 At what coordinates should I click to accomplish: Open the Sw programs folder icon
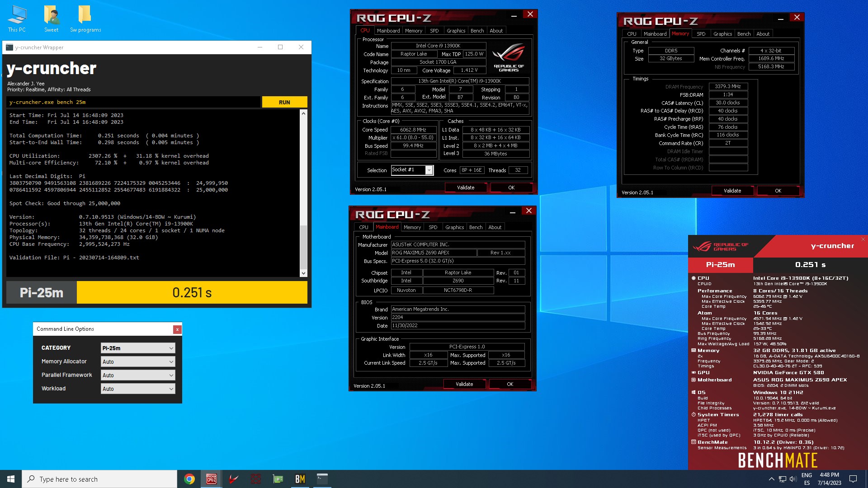(85, 19)
